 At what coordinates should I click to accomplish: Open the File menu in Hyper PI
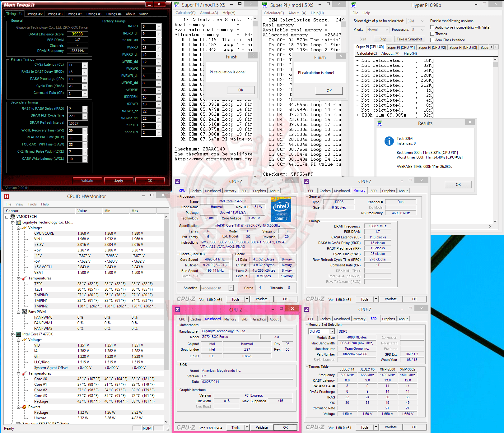tap(355, 13)
